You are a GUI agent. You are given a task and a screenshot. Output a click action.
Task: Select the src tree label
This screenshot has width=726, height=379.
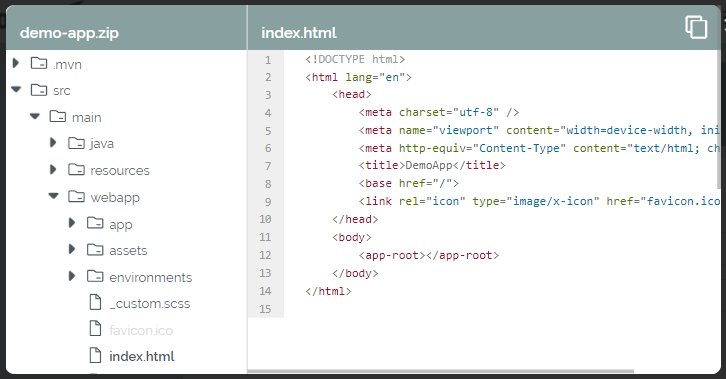click(x=62, y=91)
